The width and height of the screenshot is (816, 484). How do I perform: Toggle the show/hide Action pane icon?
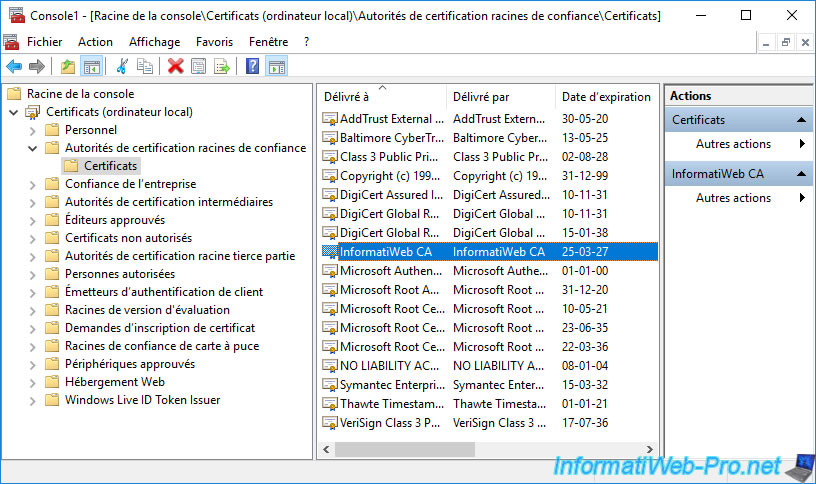pos(277,67)
